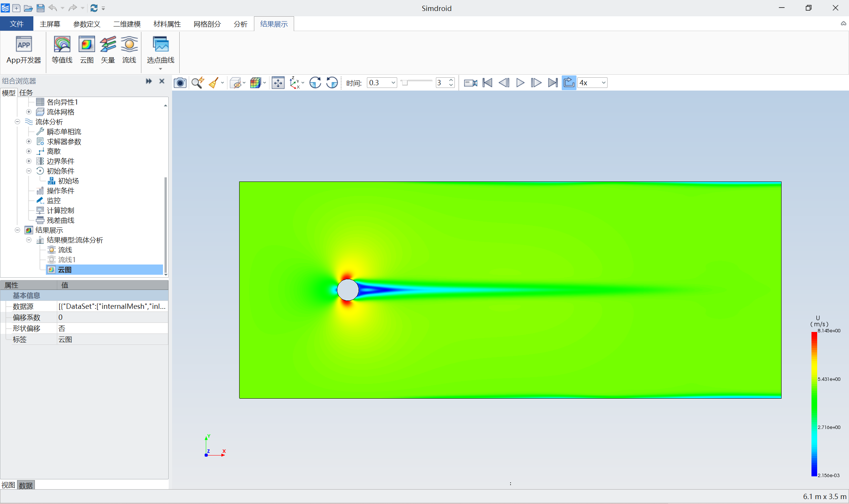Click the time frame slider handle

(405, 83)
